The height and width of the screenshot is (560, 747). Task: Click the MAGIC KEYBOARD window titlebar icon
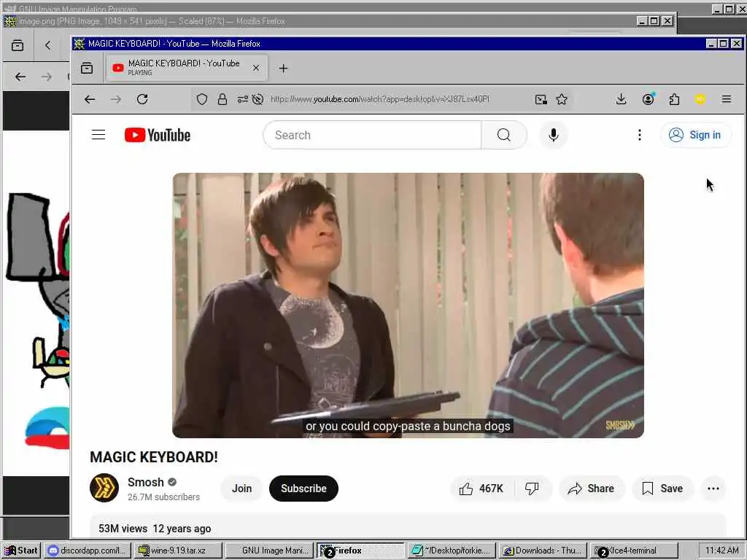79,44
